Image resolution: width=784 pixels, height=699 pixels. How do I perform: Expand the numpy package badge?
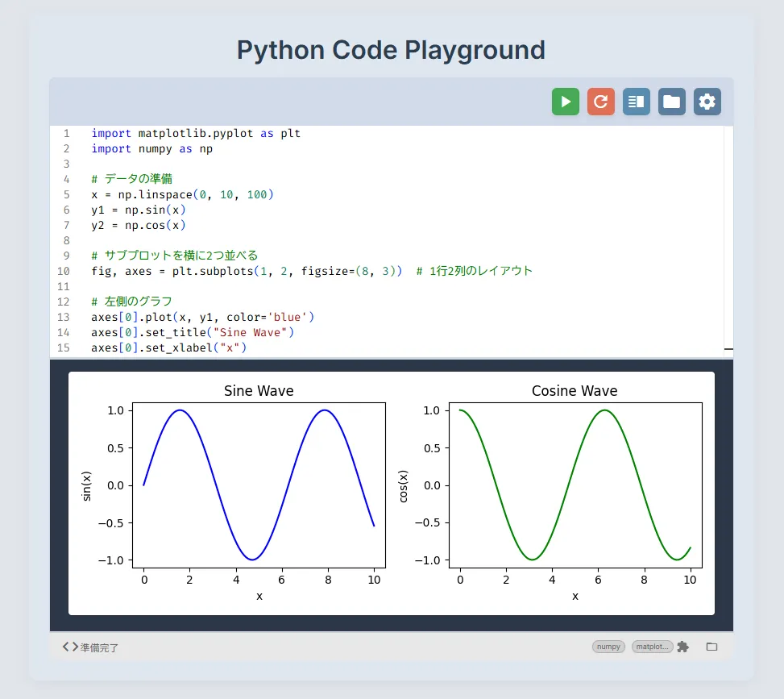tap(608, 647)
